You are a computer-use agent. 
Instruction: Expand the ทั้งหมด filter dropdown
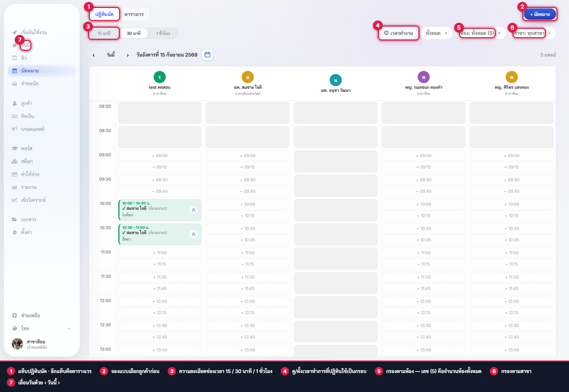pyautogui.click(x=436, y=33)
